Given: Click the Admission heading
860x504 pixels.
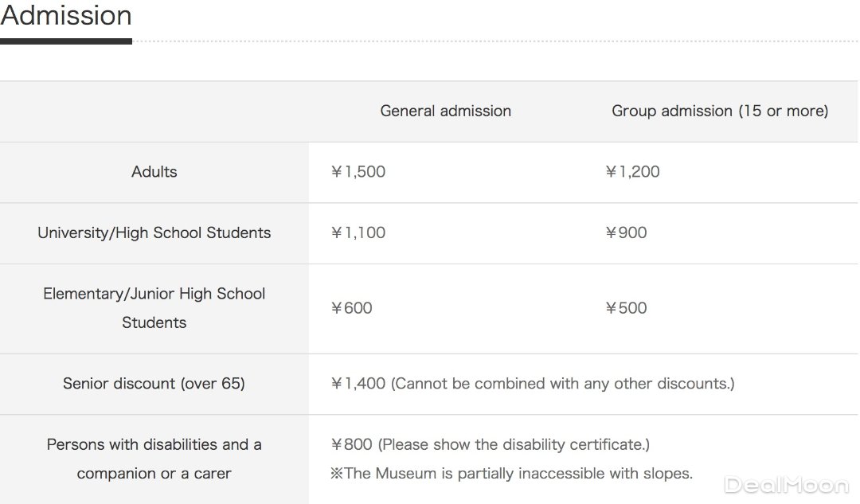Looking at the screenshot, I should click(66, 15).
